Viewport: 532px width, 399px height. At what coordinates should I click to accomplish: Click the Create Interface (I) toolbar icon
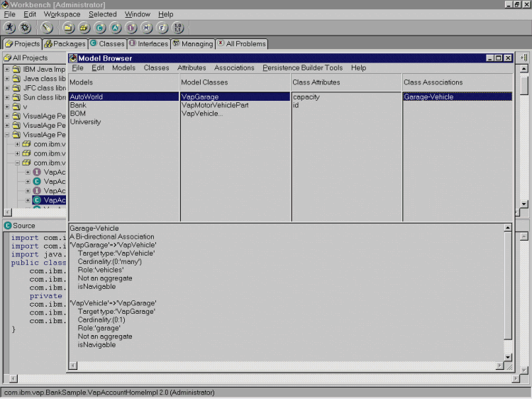pos(131,28)
